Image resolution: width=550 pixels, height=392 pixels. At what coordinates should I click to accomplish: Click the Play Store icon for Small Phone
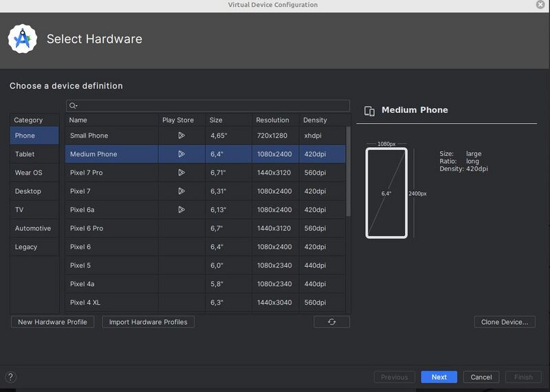tap(181, 135)
